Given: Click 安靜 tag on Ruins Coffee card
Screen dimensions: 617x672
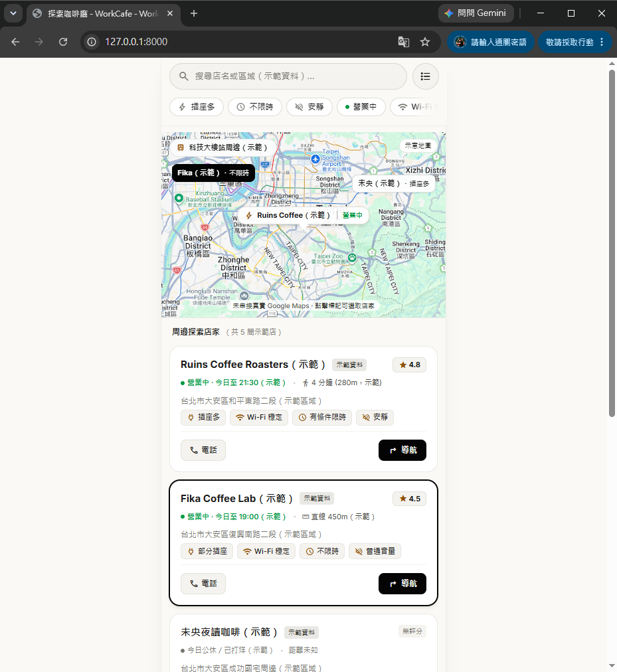Looking at the screenshot, I should tap(375, 417).
